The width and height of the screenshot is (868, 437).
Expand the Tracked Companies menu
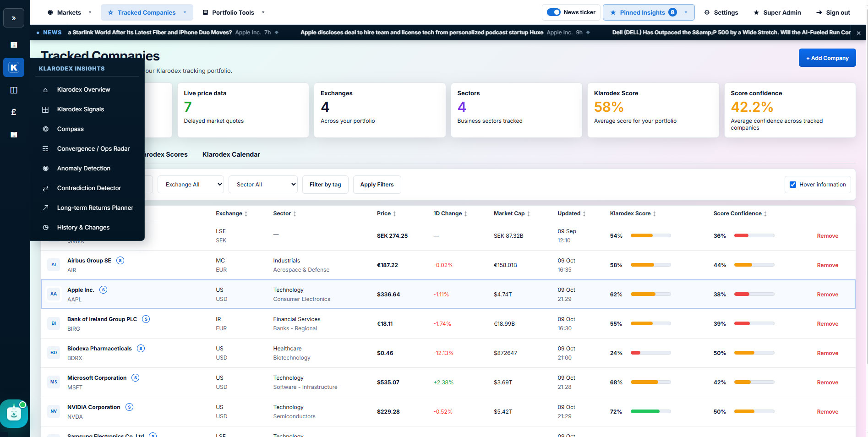click(147, 12)
